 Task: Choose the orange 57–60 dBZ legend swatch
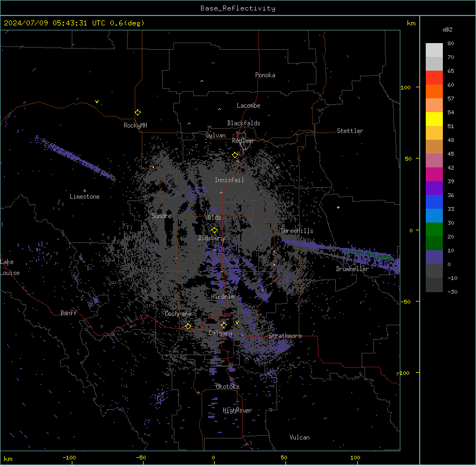pos(434,91)
